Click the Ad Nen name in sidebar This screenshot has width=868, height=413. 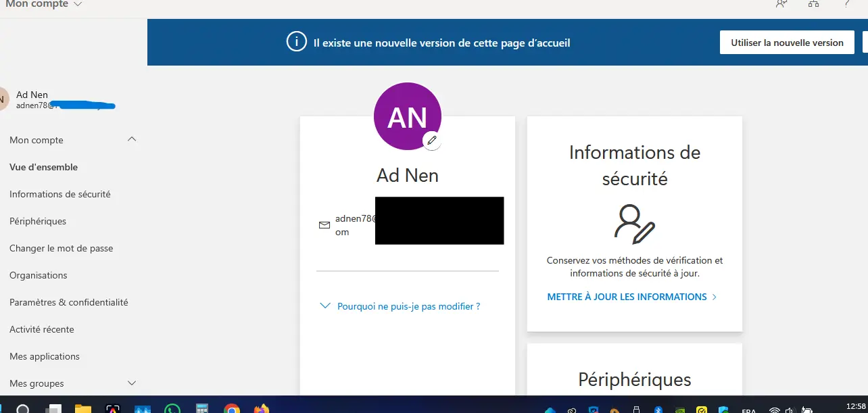32,95
